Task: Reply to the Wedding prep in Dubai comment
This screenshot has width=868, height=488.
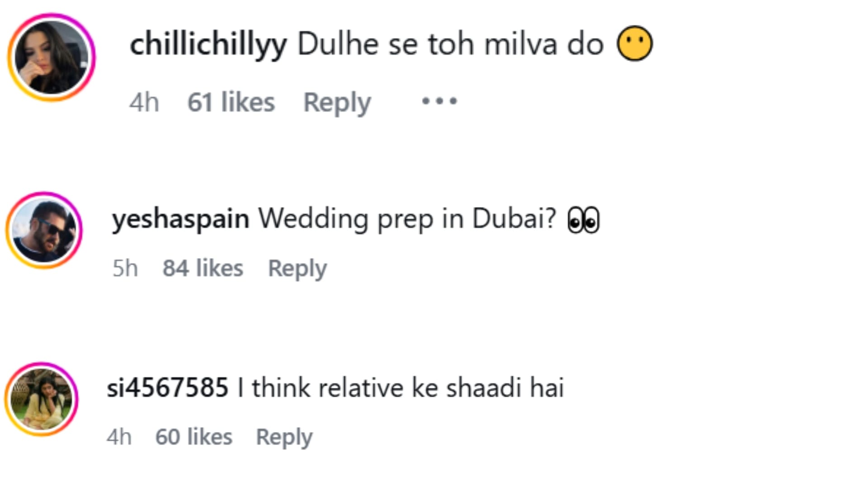Action: coord(297,269)
